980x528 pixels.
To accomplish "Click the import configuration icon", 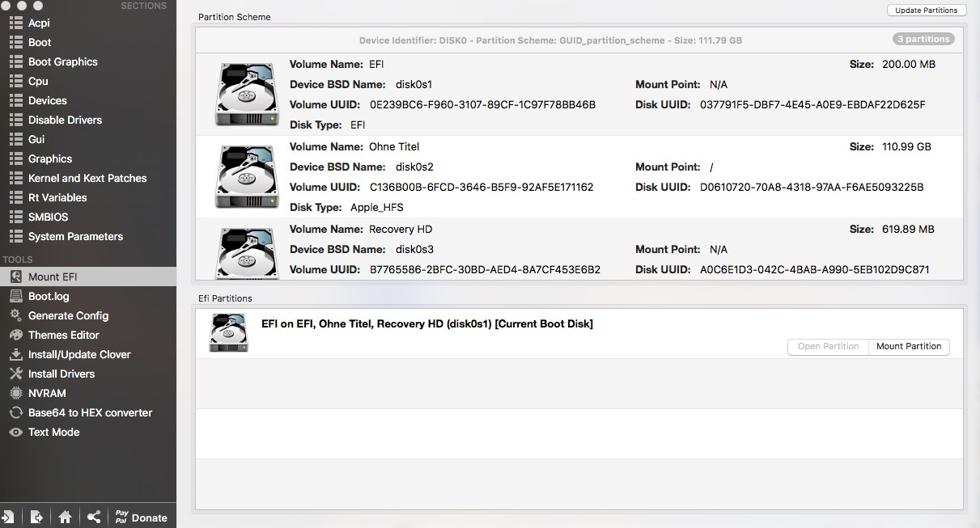I will (x=8, y=517).
